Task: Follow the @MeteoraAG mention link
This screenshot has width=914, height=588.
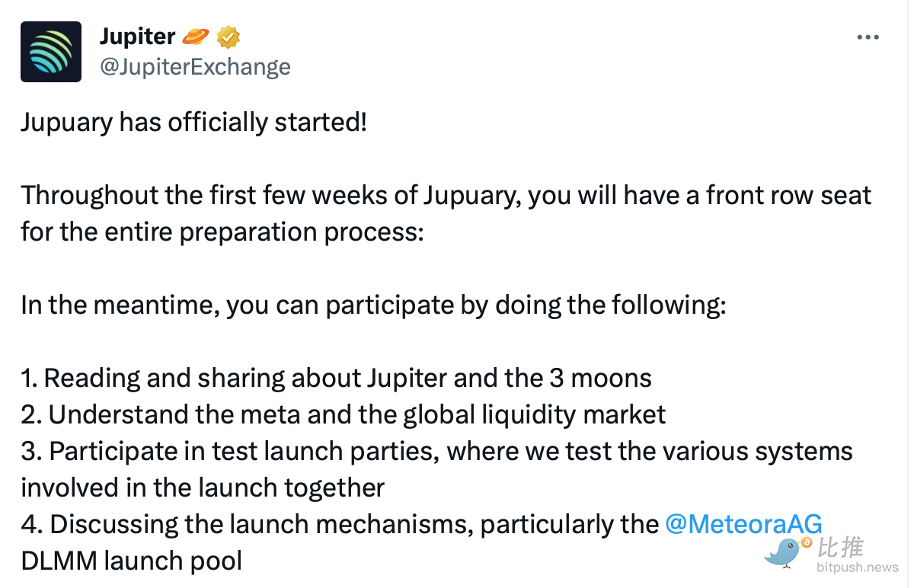Action: click(743, 524)
